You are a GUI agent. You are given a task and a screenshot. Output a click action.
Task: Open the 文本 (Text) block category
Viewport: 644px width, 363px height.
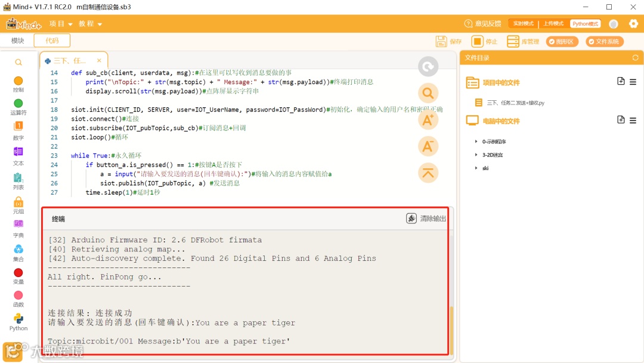point(18,151)
